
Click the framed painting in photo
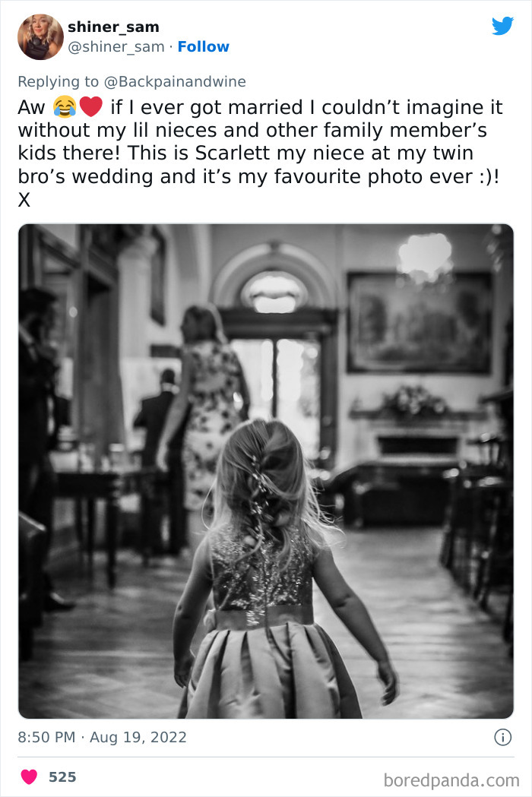pyautogui.click(x=420, y=321)
